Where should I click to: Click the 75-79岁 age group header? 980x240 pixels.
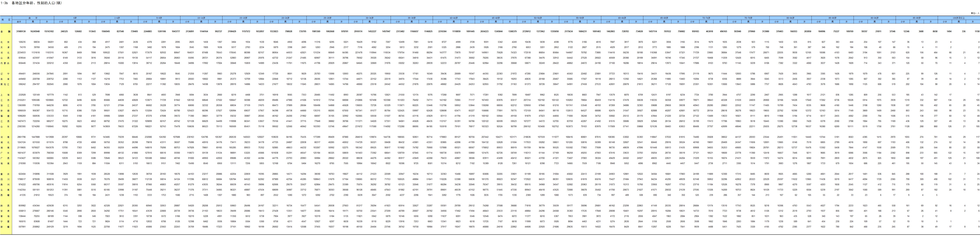click(748, 18)
